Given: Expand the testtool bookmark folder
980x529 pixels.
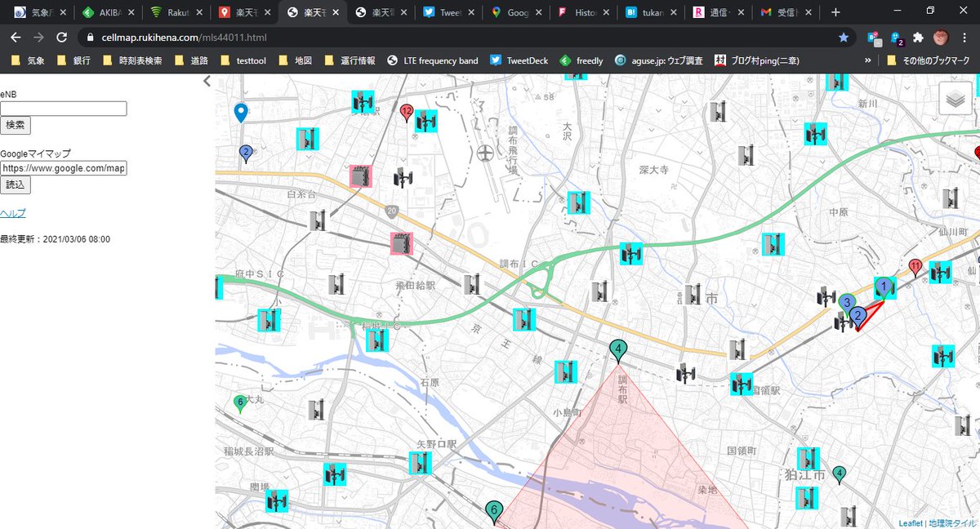Looking at the screenshot, I should pos(244,60).
